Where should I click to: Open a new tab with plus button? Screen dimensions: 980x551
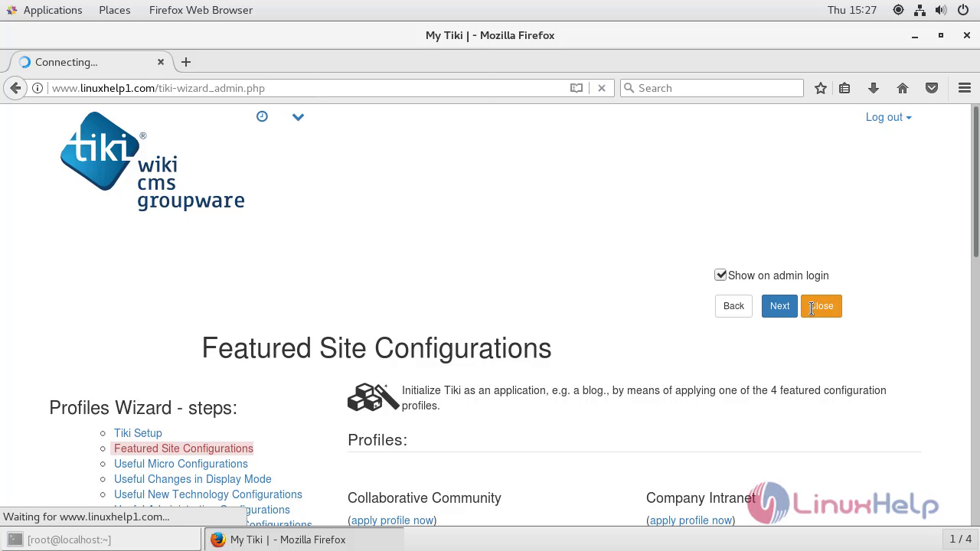tap(186, 62)
